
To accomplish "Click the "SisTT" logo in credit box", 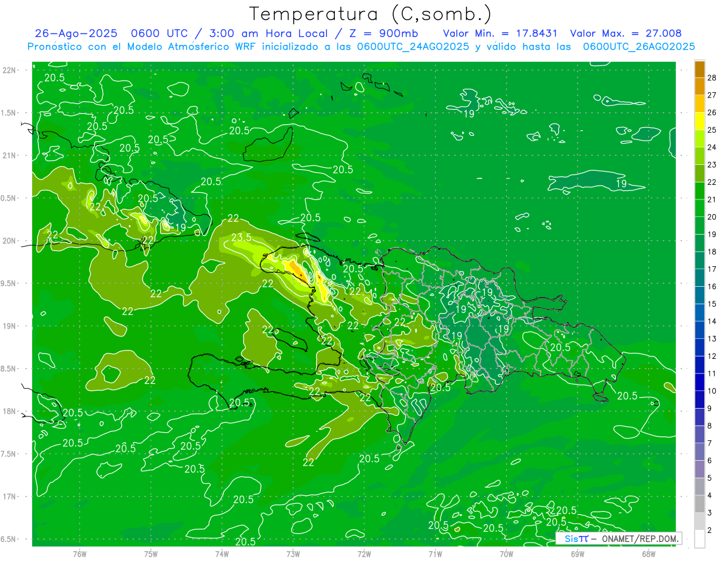I will point(576,538).
